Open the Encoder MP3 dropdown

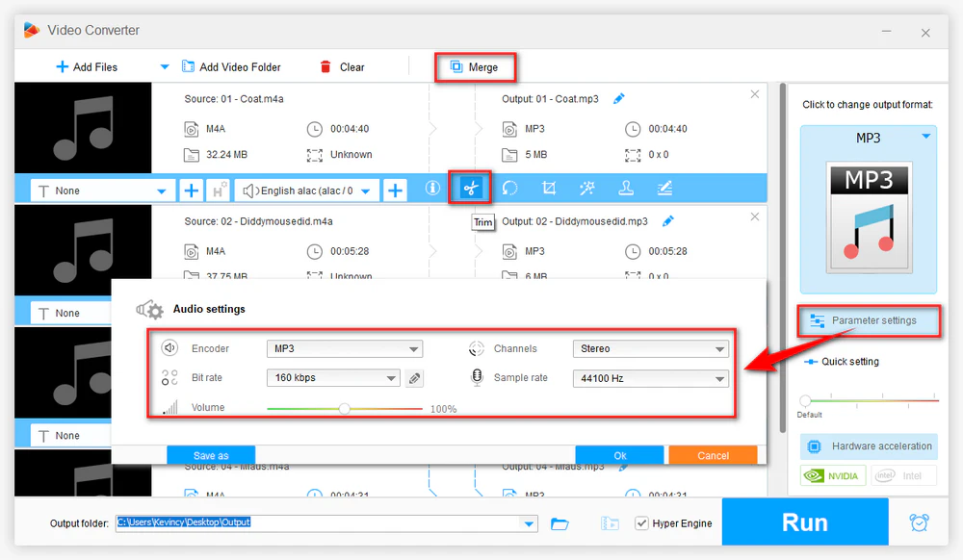pos(345,349)
